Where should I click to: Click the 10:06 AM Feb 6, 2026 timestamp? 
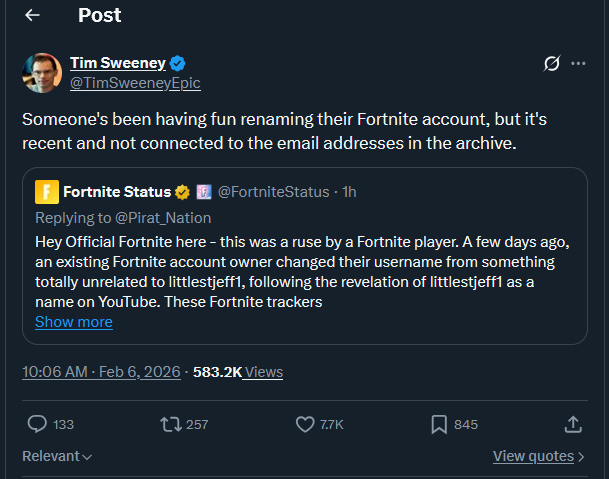click(100, 371)
